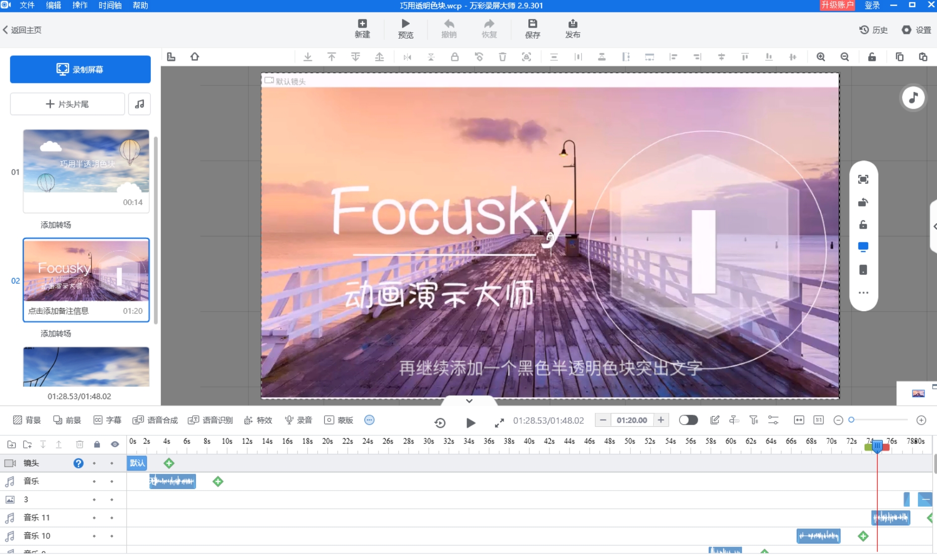Click the blue more-options circle after 蒙版
Screen dimensions: 937x560
pyautogui.click(x=369, y=420)
